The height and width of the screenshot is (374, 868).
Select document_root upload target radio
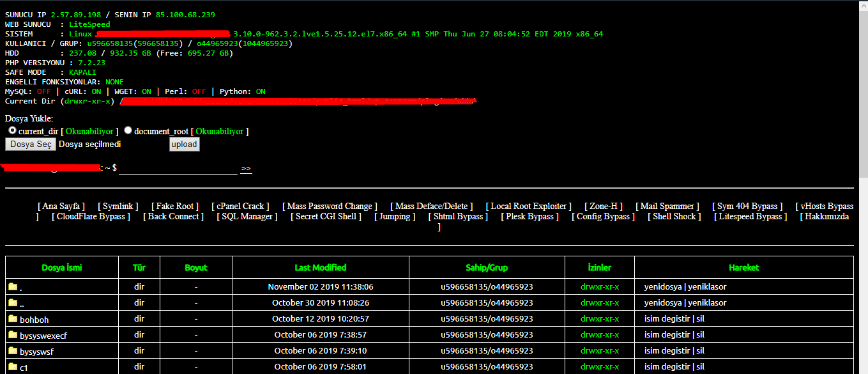click(x=128, y=130)
